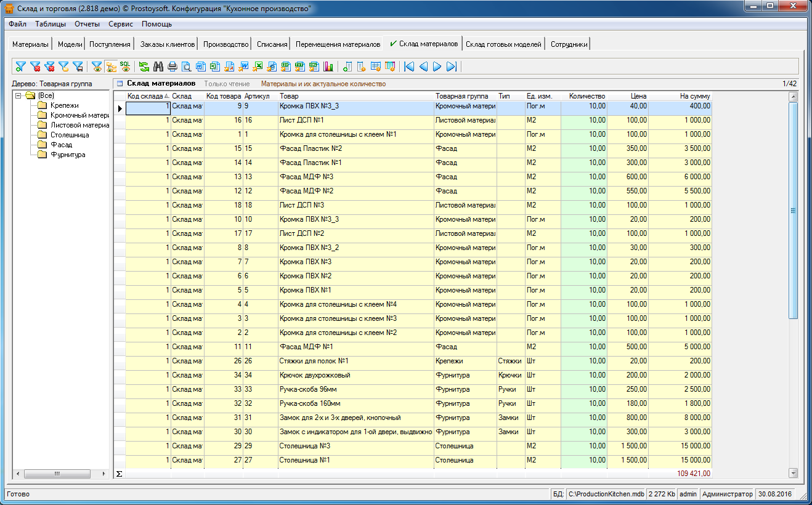Sort by the Товарная группа column header

(461, 96)
